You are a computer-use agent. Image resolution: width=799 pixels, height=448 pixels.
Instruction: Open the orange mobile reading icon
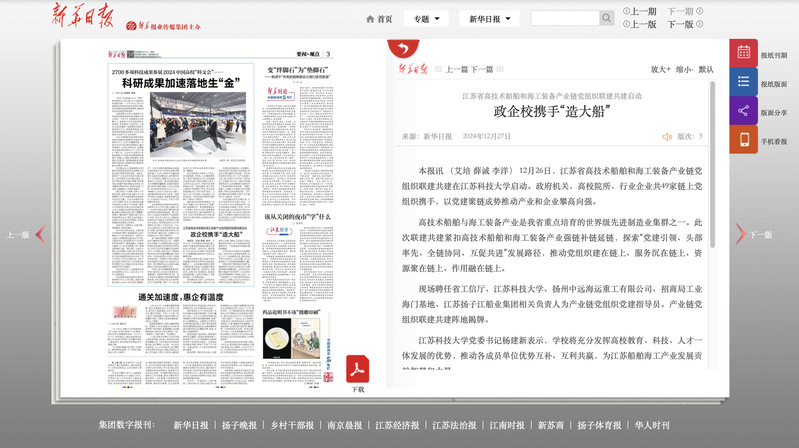pyautogui.click(x=743, y=141)
